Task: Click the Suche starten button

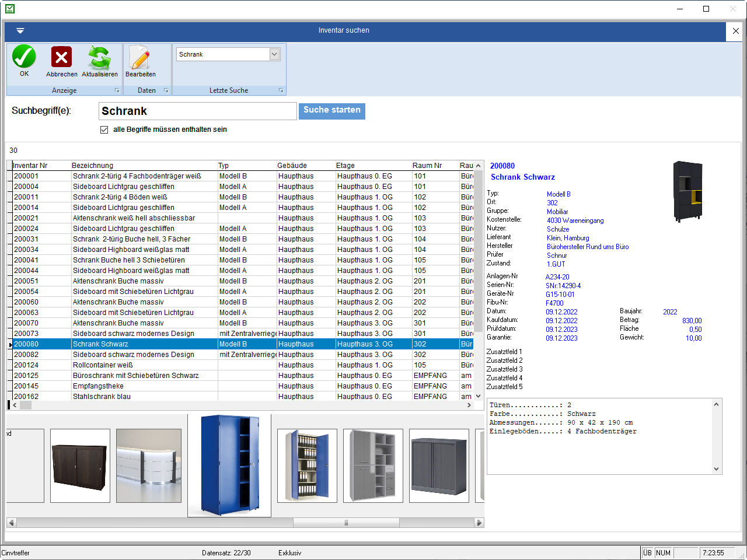Action: pos(332,111)
